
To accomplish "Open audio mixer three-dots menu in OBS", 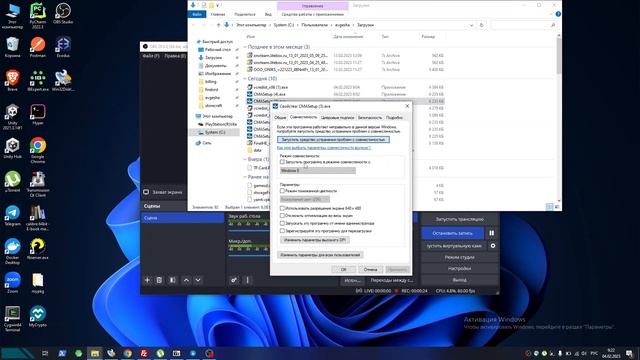I will click(x=247, y=280).
